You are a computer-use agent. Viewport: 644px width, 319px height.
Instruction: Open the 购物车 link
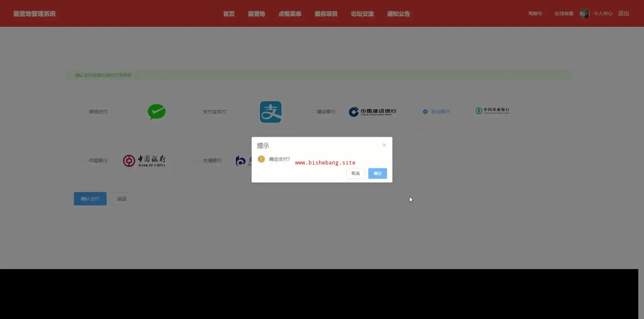[x=535, y=13]
